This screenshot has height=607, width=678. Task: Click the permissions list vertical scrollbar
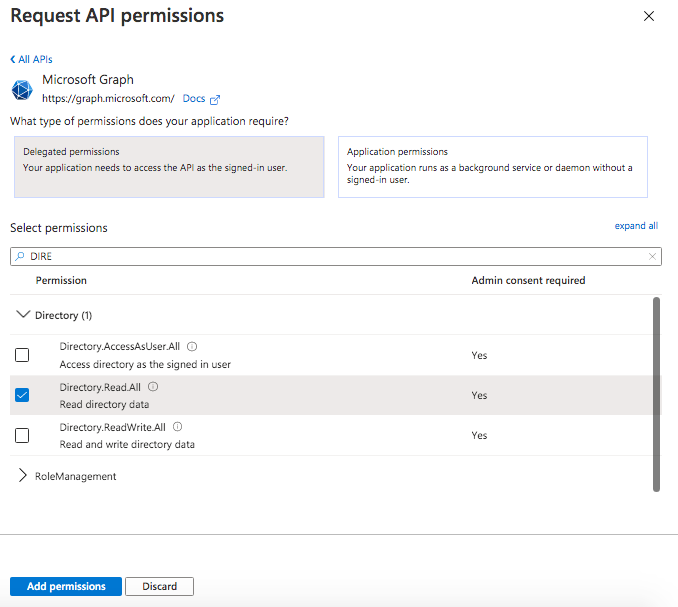(656, 394)
